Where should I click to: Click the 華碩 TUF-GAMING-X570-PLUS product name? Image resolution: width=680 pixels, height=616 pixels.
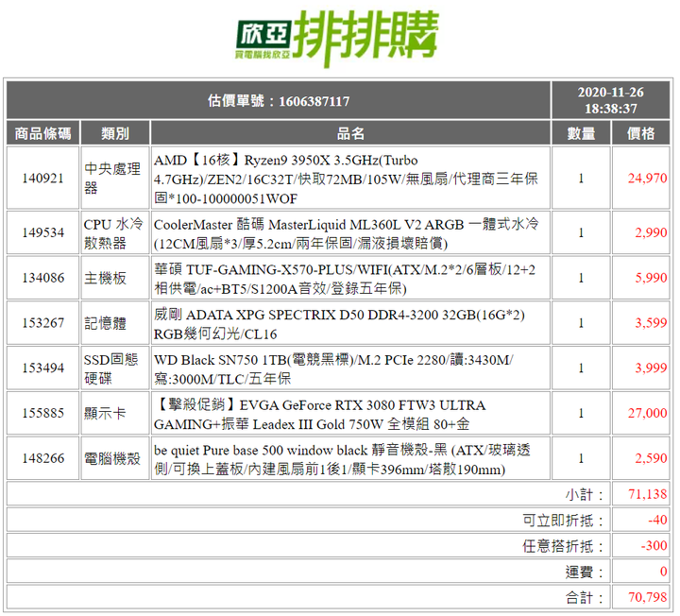click(345, 279)
